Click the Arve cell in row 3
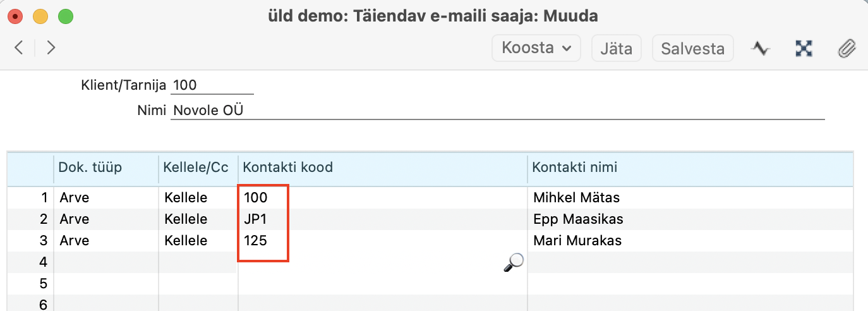This screenshot has width=868, height=311. click(x=75, y=241)
